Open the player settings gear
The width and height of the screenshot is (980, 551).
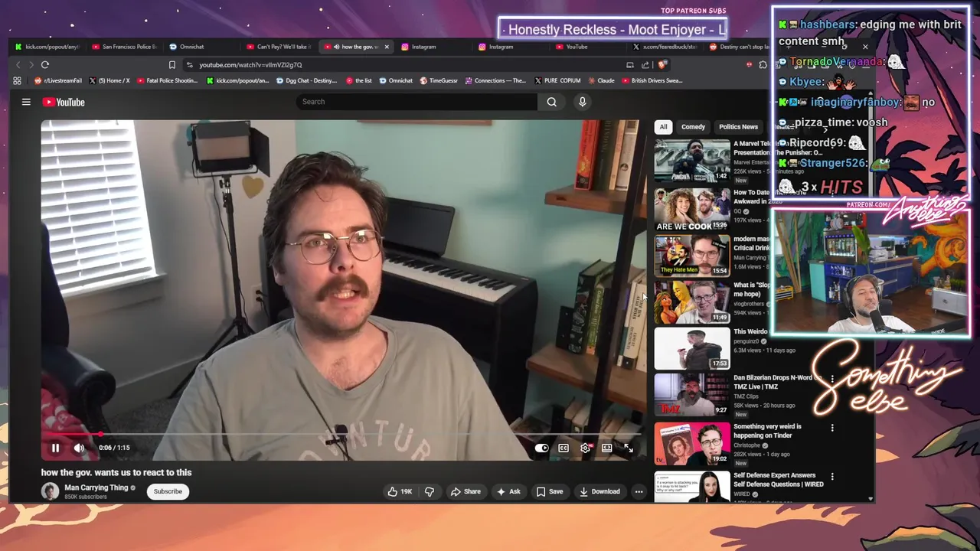pyautogui.click(x=585, y=448)
